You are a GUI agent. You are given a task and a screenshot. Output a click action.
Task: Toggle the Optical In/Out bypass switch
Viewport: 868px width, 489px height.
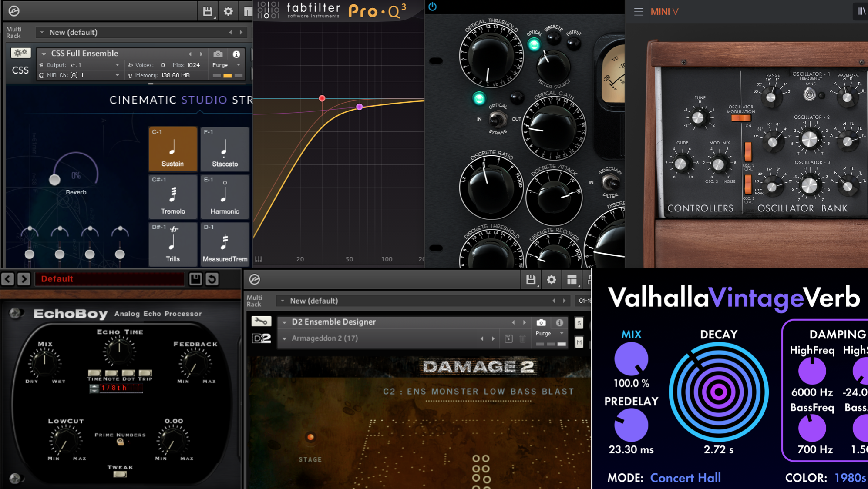497,119
